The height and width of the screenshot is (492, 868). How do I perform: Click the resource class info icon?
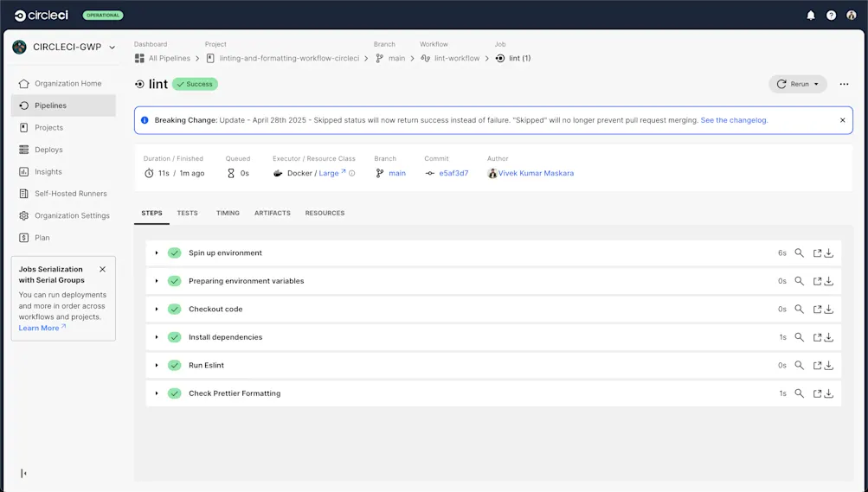coord(351,173)
